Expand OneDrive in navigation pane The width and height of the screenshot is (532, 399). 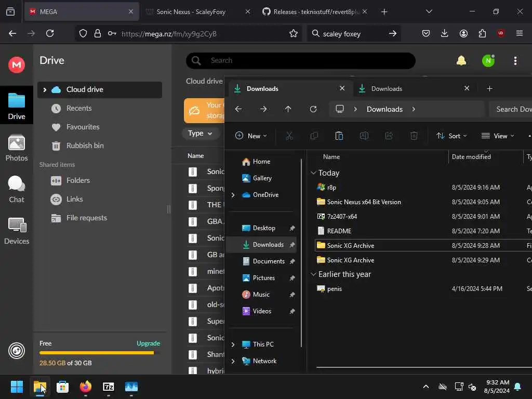(x=233, y=195)
